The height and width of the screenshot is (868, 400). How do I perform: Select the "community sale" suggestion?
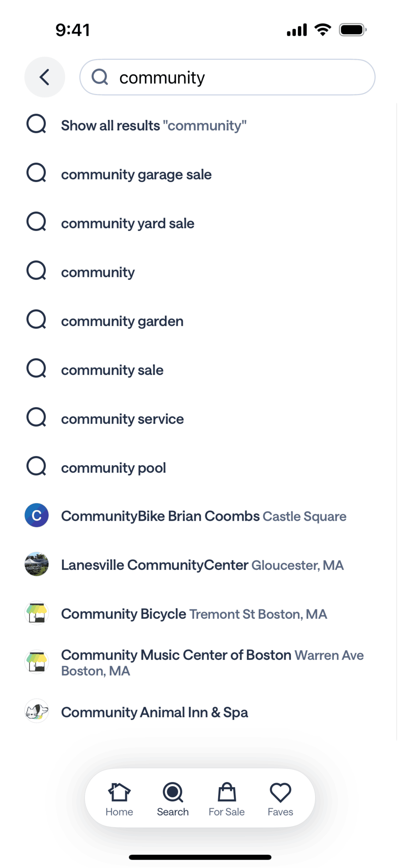(x=112, y=370)
